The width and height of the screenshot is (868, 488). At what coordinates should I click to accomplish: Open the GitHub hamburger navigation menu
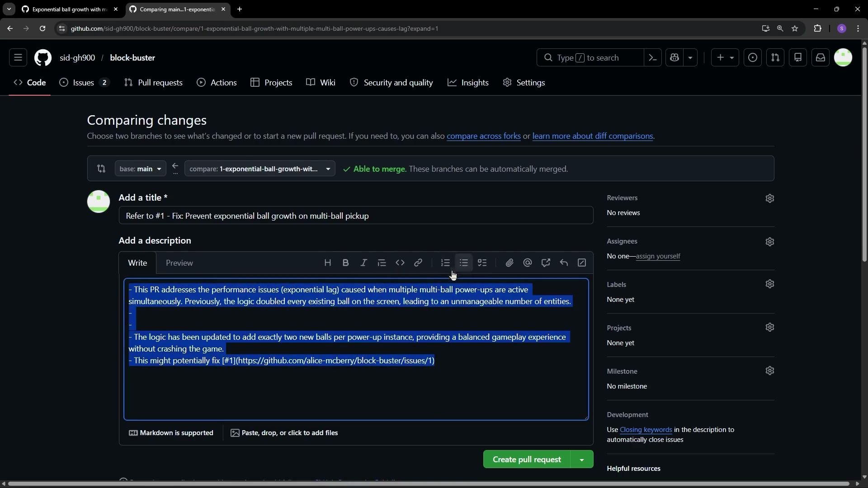pyautogui.click(x=18, y=58)
